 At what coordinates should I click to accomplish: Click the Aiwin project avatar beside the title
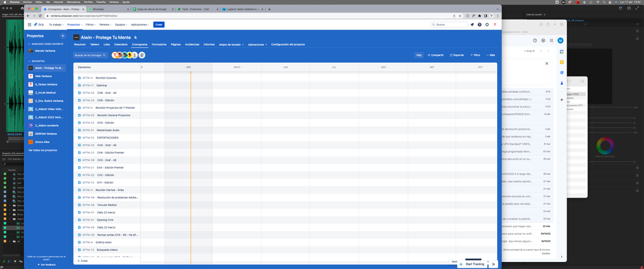[77, 37]
